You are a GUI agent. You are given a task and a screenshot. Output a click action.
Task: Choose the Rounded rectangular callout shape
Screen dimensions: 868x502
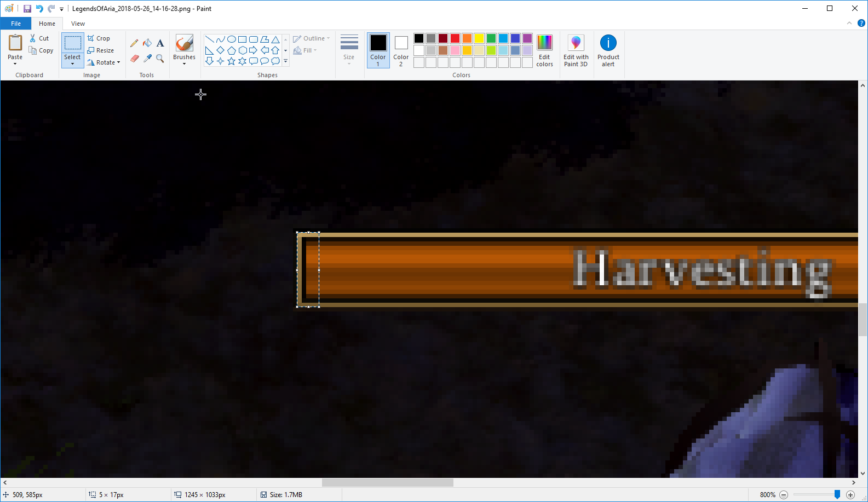tap(253, 61)
